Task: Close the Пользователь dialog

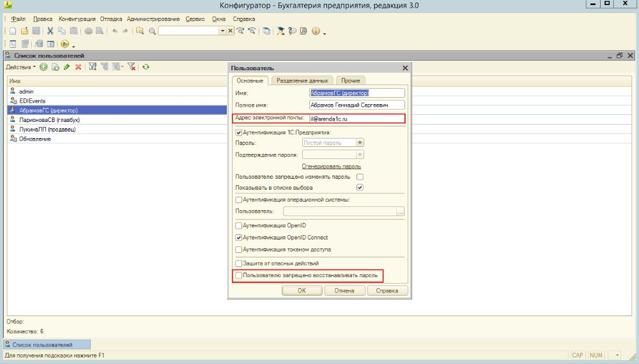Action: pos(405,68)
